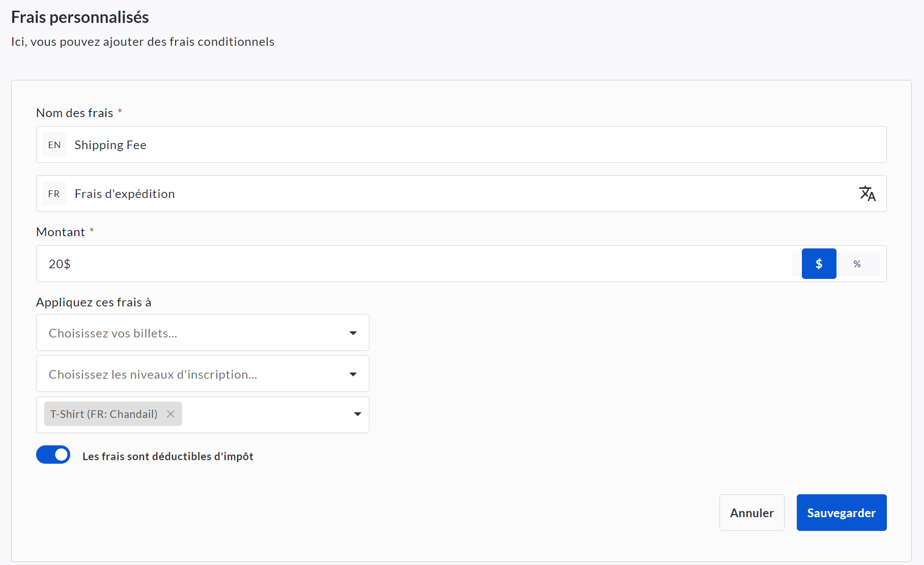The height and width of the screenshot is (565, 924).
Task: Click the Annuler button
Action: coord(752,513)
